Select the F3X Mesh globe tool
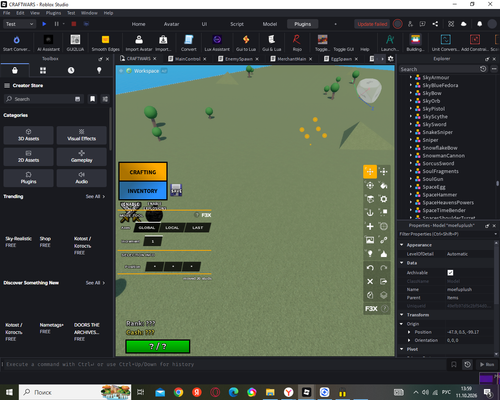 [x=384, y=226]
